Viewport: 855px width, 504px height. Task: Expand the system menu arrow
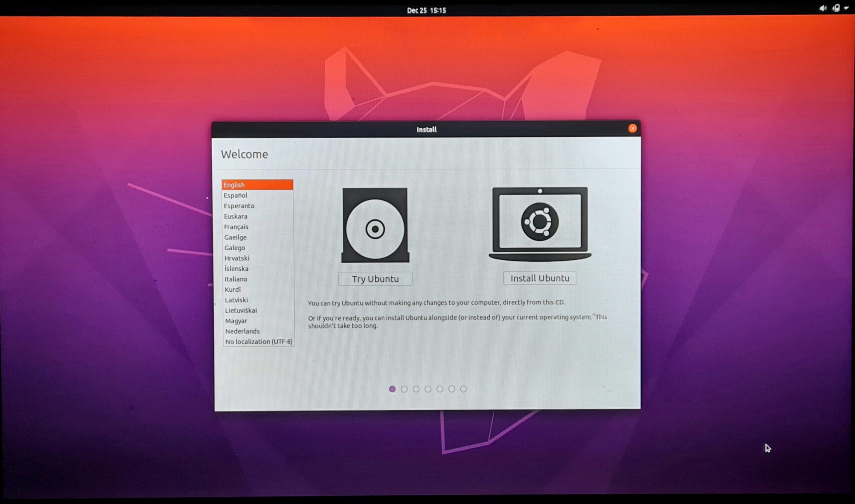coord(846,8)
